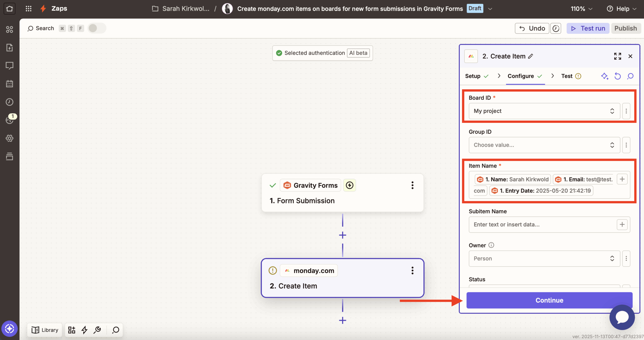Open three-dot menu on Gravity Forms step
This screenshot has height=340, width=644.
pos(412,185)
